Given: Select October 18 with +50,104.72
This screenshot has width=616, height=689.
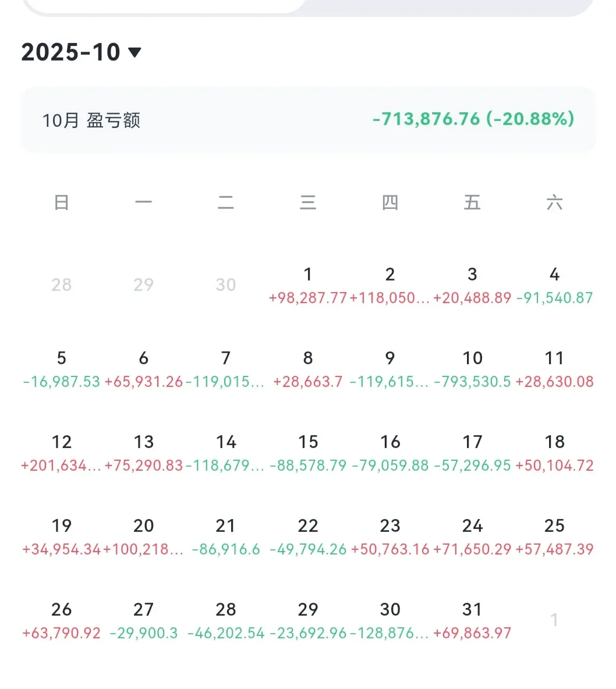Looking at the screenshot, I should click(554, 453).
